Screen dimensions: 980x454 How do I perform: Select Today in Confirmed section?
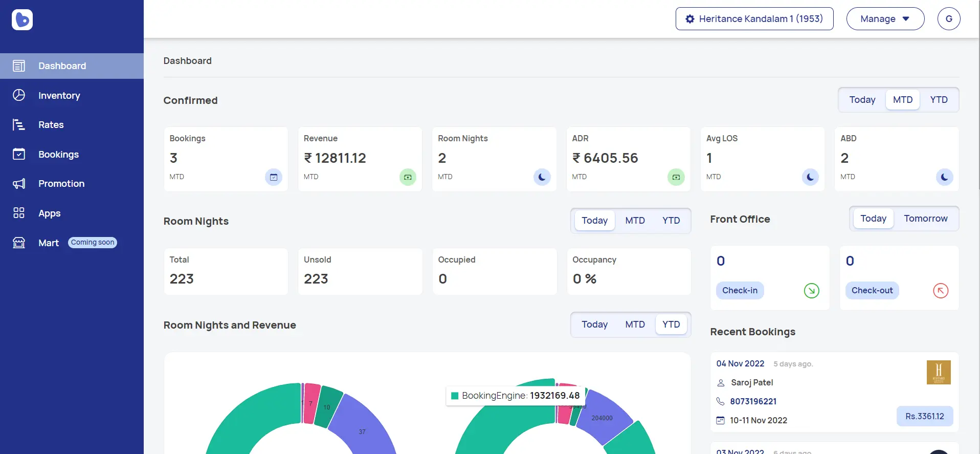tap(862, 100)
